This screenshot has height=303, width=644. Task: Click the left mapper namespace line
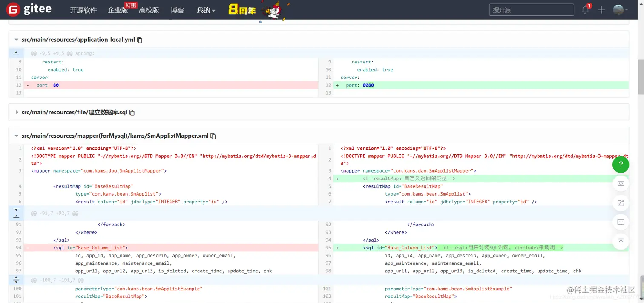pyautogui.click(x=99, y=171)
